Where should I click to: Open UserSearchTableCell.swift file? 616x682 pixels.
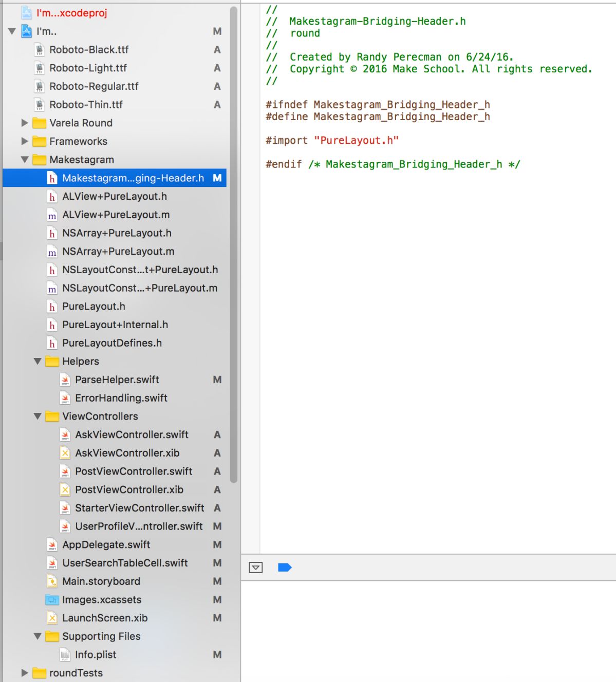[125, 563]
